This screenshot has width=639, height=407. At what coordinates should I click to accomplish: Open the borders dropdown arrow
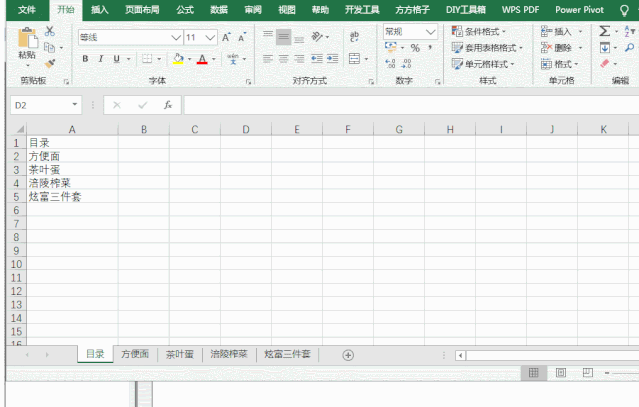click(x=159, y=59)
